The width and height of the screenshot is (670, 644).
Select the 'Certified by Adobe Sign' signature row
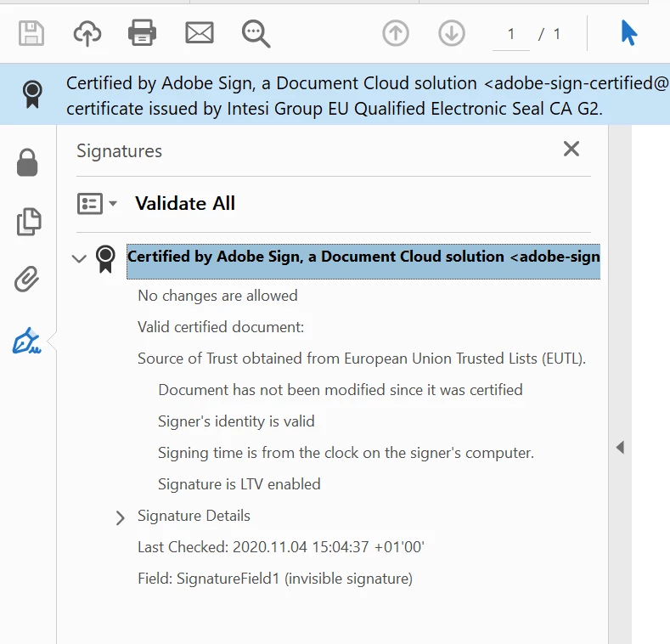[x=363, y=262]
